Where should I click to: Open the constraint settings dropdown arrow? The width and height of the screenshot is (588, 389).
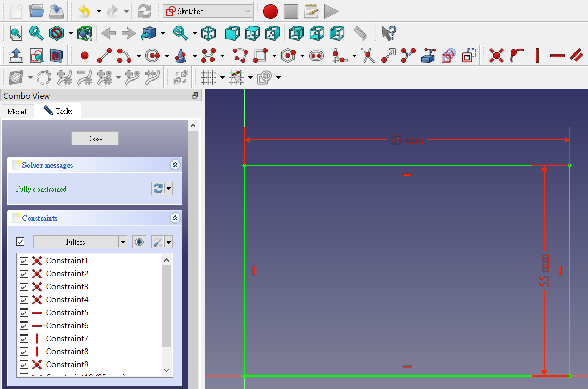coord(169,242)
